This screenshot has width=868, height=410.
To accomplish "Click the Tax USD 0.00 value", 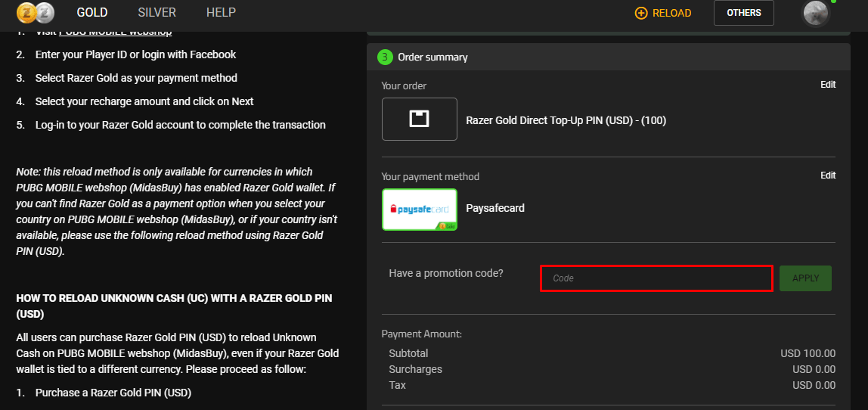I will tap(814, 385).
